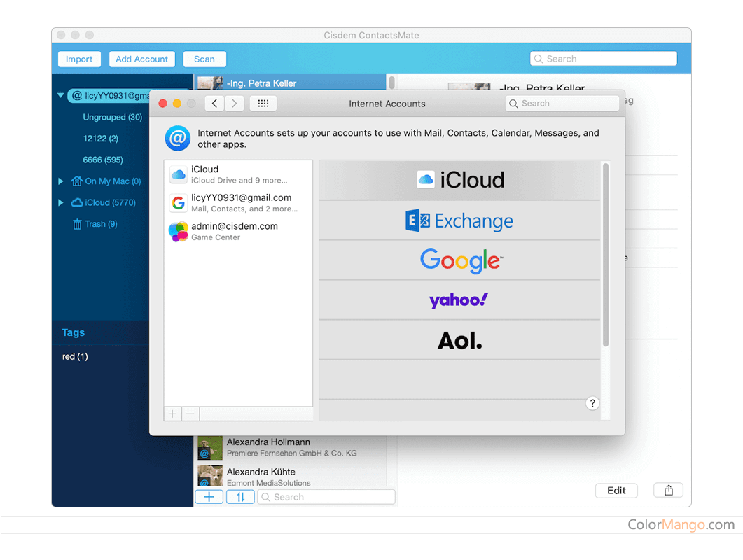Select the Ungrouped (30) group

pos(112,117)
